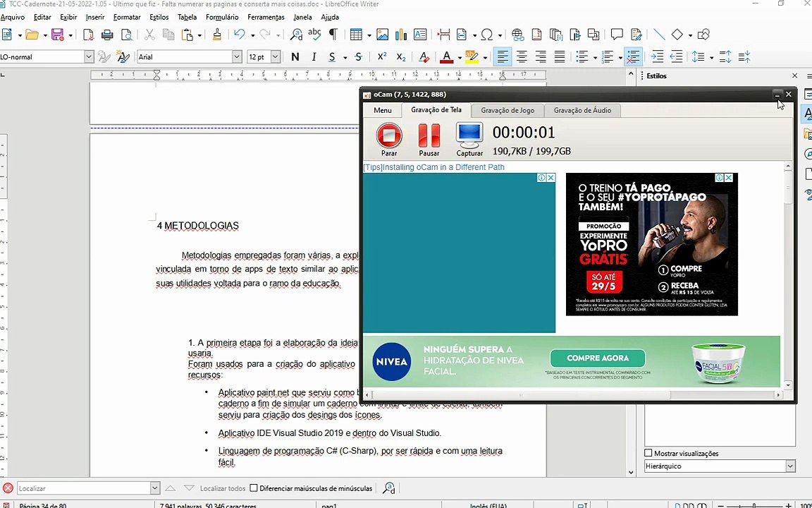Open the Draw Functions shapes icon
Image resolution: width=812 pixels, height=508 pixels.
pos(703,35)
